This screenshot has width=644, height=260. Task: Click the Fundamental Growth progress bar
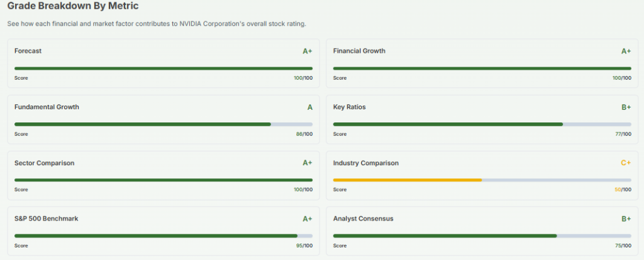point(164,124)
